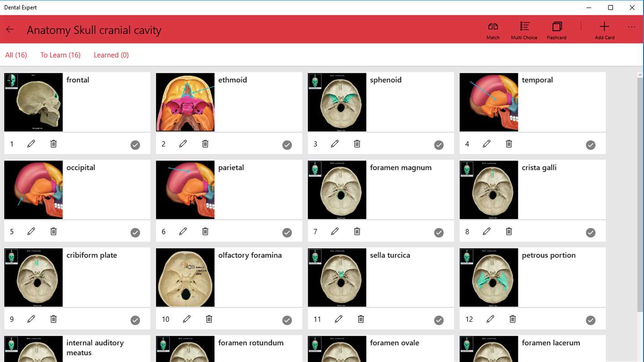Open the temporal bone thumbnail
This screenshot has height=362, width=644.
[x=489, y=102]
